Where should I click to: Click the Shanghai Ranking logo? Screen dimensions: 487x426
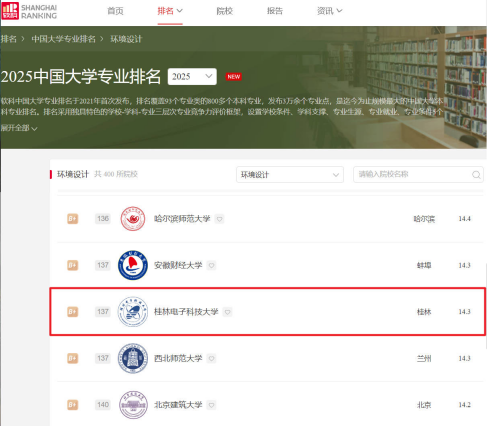(29, 11)
